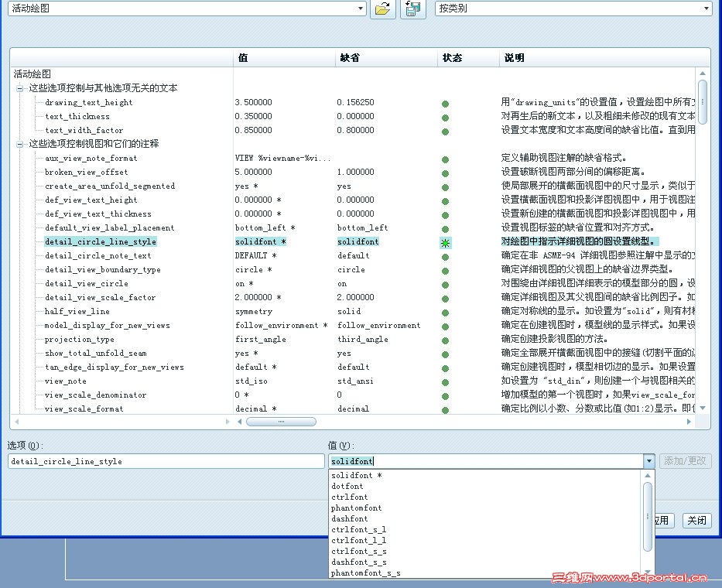Collapse 这些选项控制视图和它们的注释 group
The image size is (722, 588).
[x=19, y=144]
